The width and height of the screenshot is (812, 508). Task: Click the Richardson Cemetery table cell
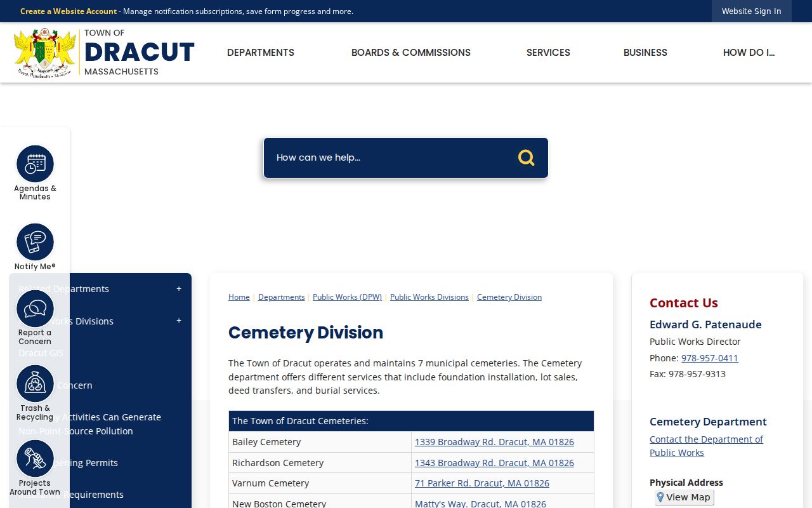[x=320, y=463]
